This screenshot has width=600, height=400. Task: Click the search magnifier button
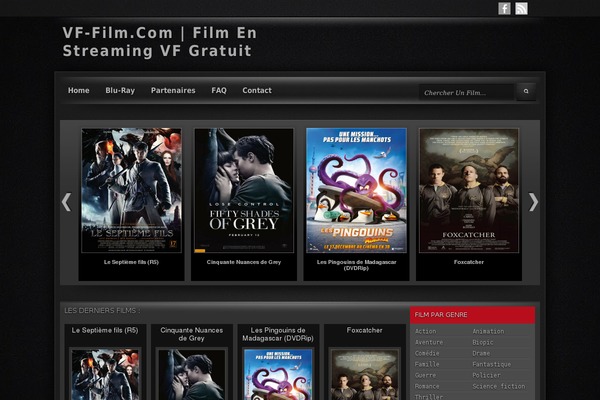[526, 91]
